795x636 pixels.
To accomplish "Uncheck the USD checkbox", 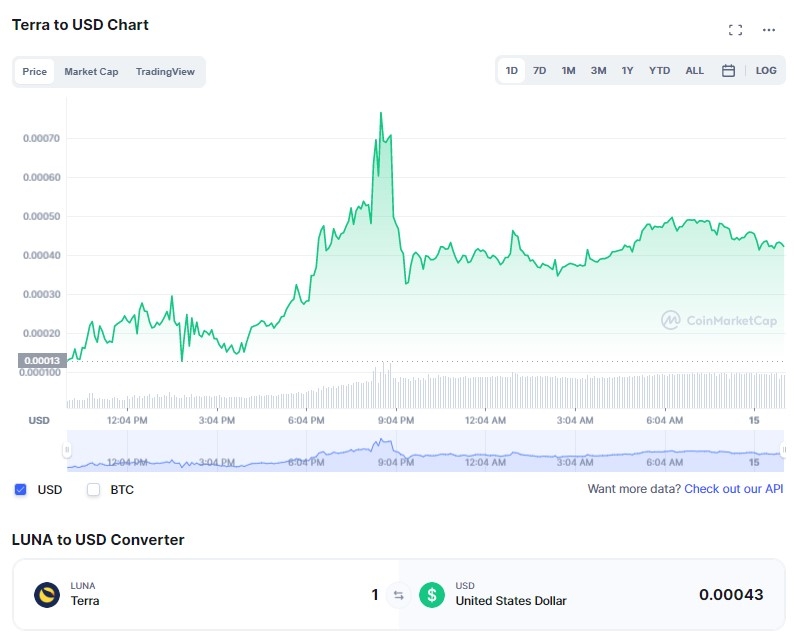I will [x=20, y=489].
